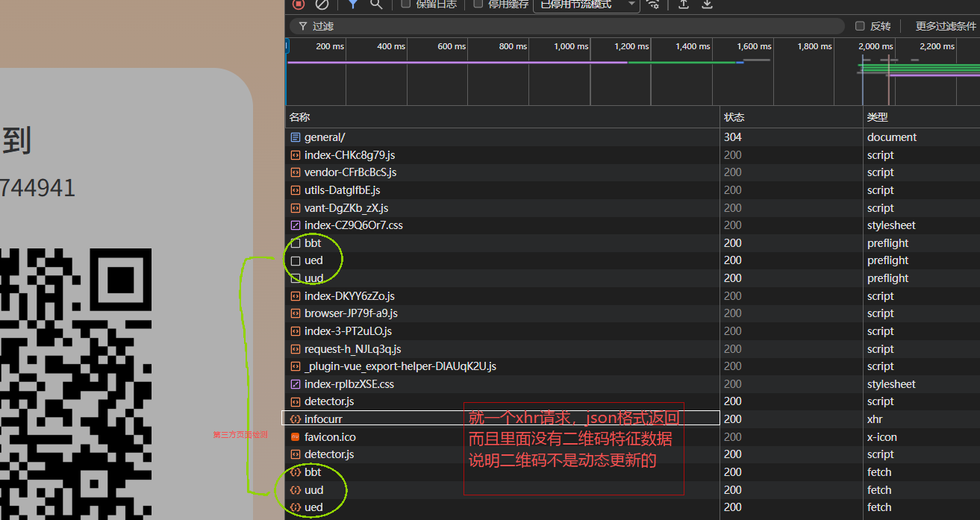Clear the network log
The image size is (980, 520).
[322, 4]
